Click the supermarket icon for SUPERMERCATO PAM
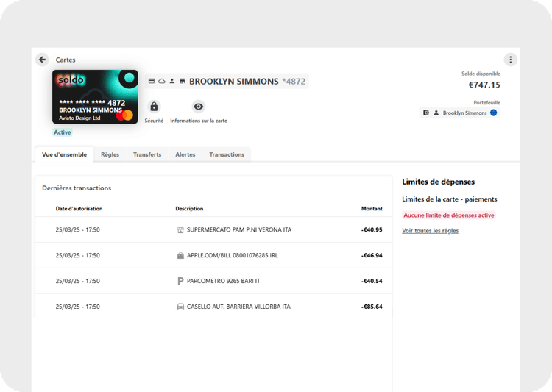 tap(180, 229)
